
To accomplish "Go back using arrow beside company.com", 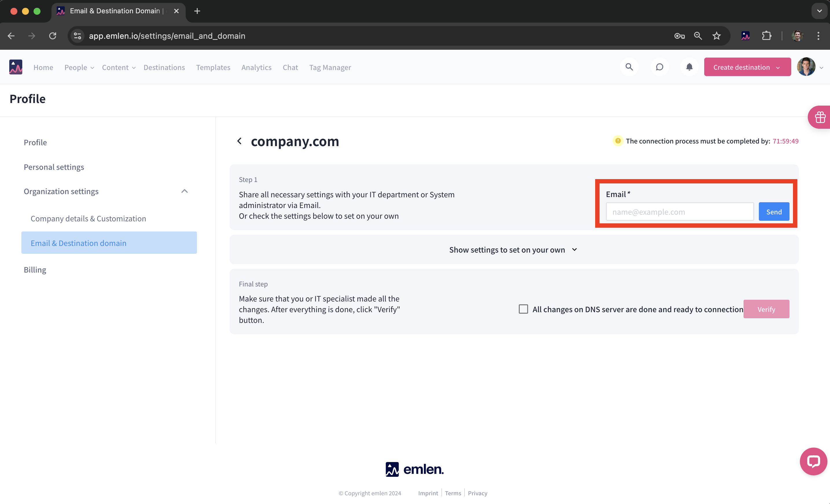I will click(239, 141).
